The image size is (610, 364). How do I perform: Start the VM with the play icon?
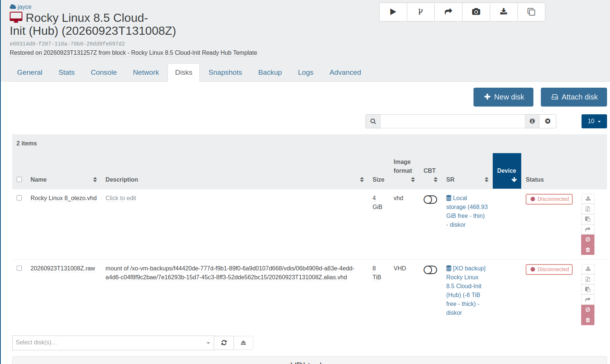pos(393,12)
